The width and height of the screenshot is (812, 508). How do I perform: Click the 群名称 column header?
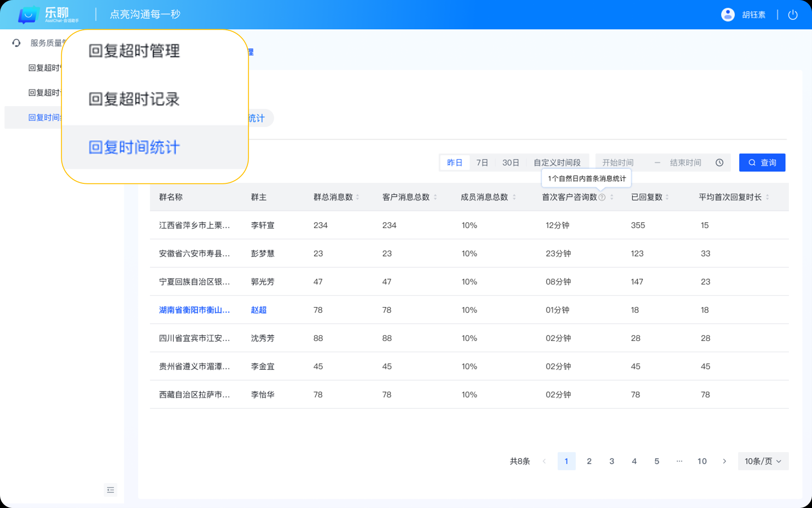pyautogui.click(x=171, y=197)
